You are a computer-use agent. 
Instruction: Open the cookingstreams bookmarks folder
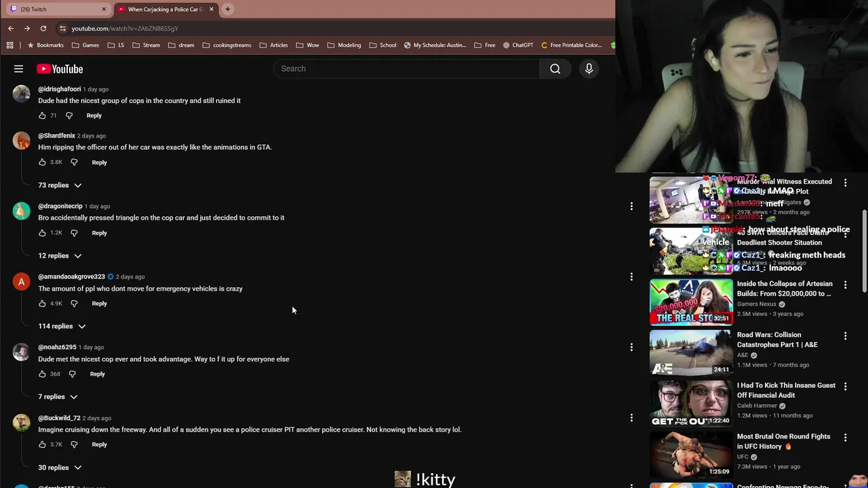coord(226,45)
